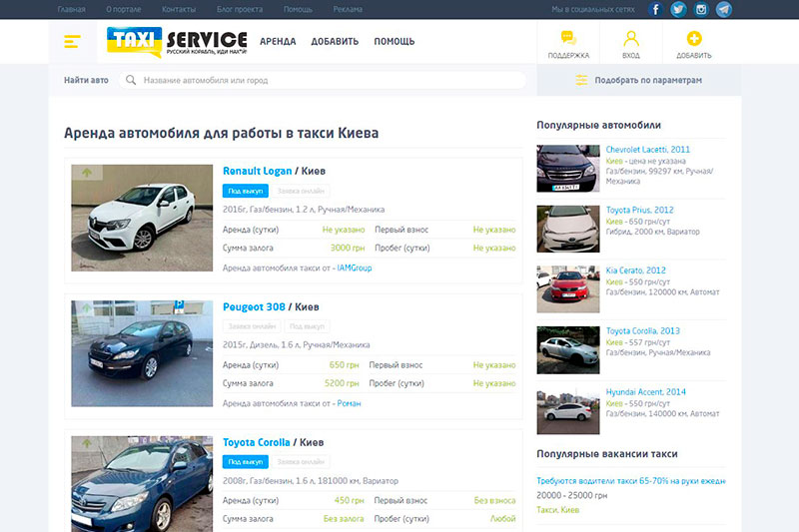Viewport: 799px width, 532px height.
Task: Click Под выкуп tag on Peugeot 308
Action: pos(307,326)
